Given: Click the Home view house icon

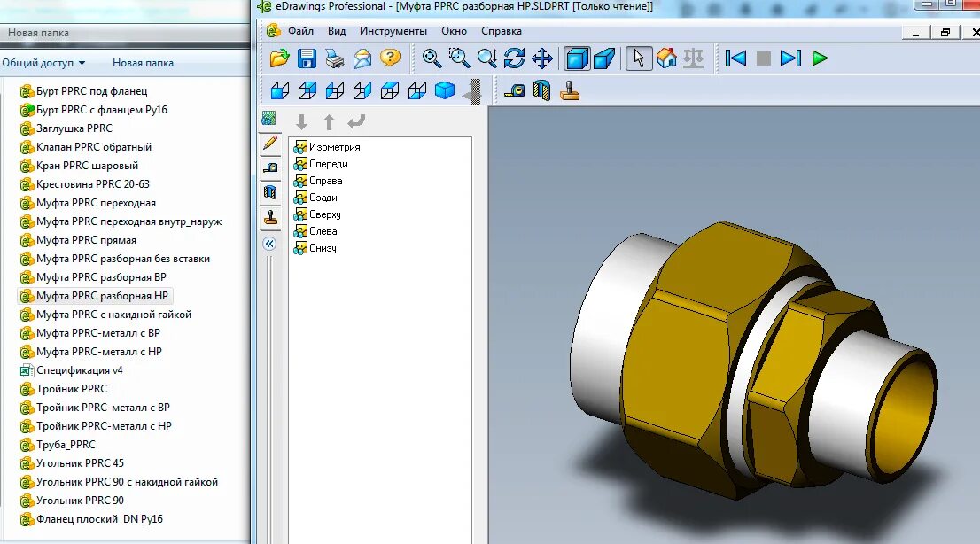Looking at the screenshot, I should [x=666, y=58].
